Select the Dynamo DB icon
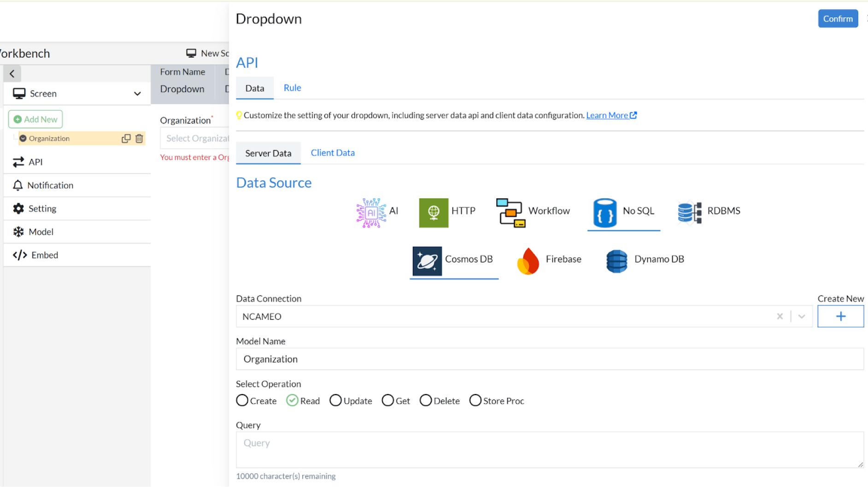 coord(616,261)
